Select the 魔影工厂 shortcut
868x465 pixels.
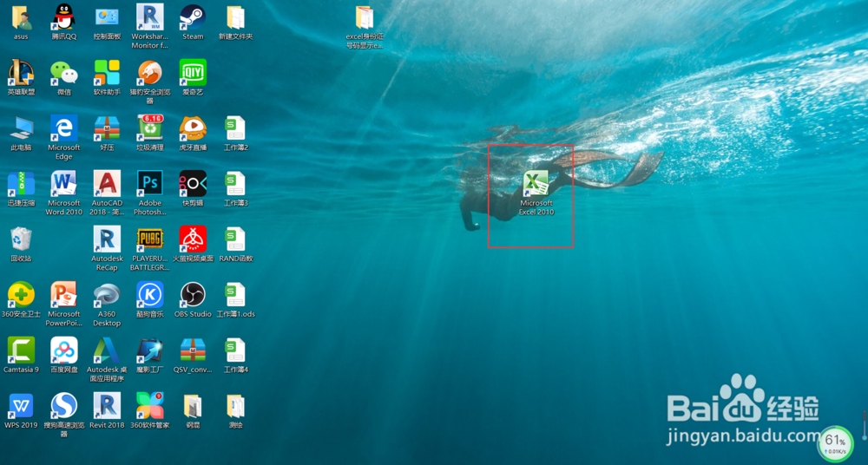(x=150, y=355)
